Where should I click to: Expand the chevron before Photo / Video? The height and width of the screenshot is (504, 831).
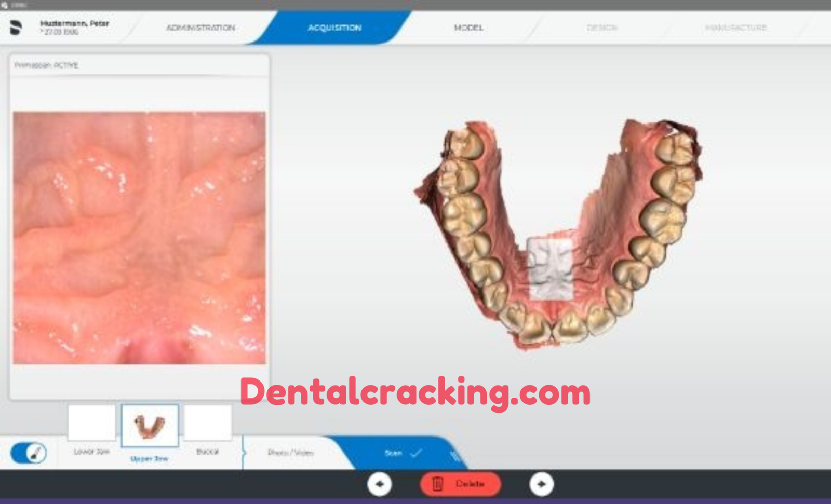point(244,453)
